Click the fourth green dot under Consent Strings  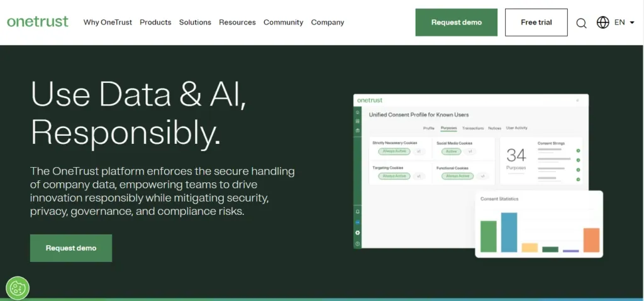click(579, 180)
